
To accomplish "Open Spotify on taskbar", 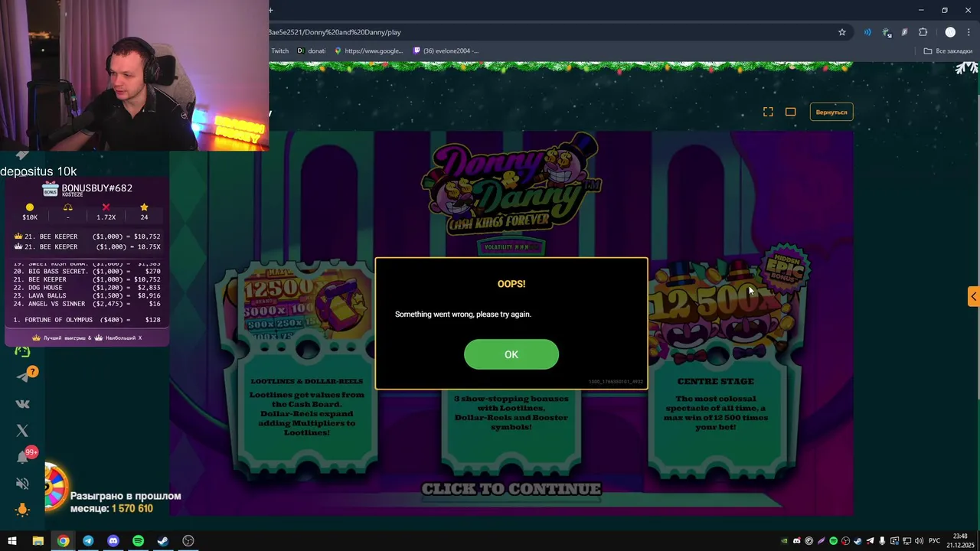I will point(138,541).
